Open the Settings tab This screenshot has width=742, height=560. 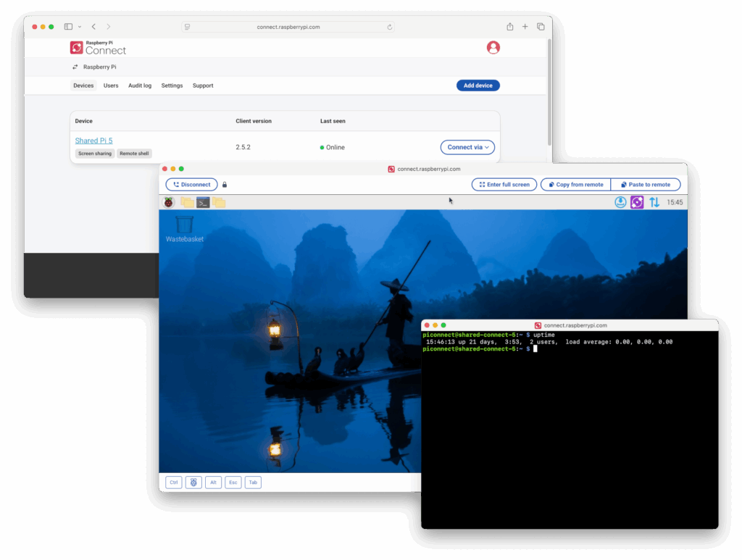172,85
